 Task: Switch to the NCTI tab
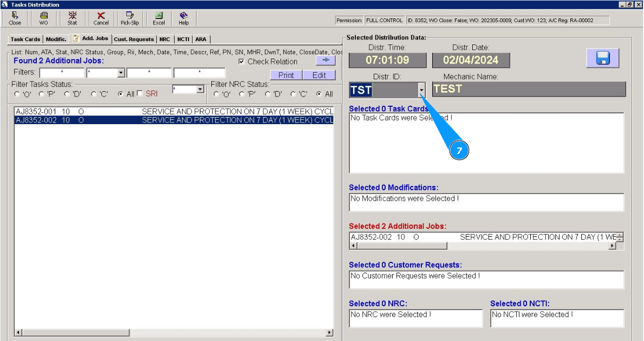pyautogui.click(x=183, y=39)
